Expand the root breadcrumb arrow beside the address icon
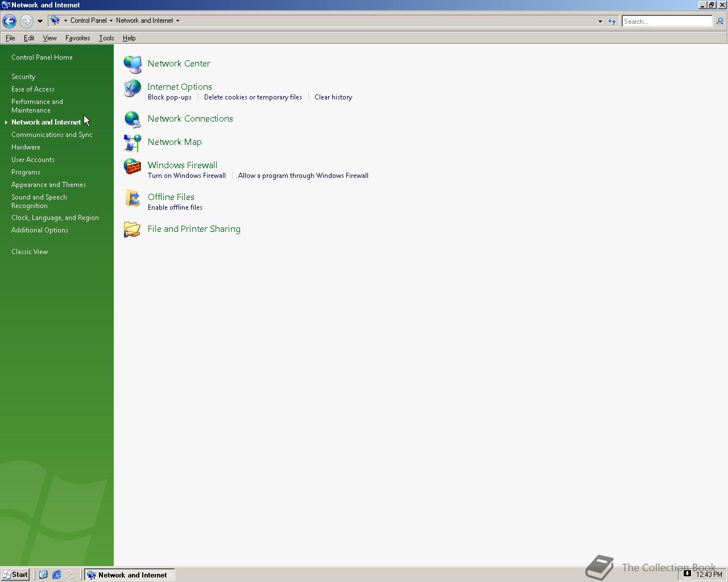 tap(65, 20)
